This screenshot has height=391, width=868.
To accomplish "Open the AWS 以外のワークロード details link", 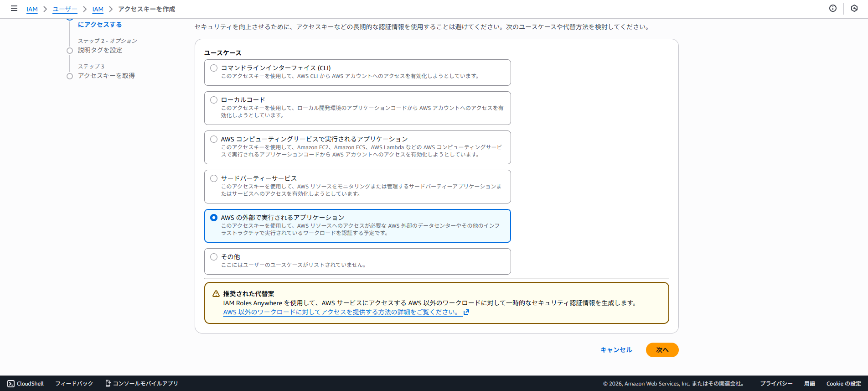I will (341, 313).
